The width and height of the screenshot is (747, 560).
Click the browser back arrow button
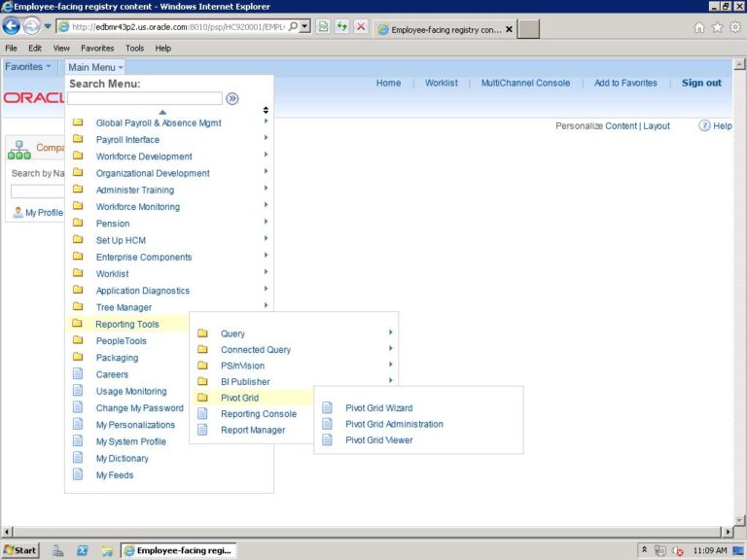click(12, 27)
